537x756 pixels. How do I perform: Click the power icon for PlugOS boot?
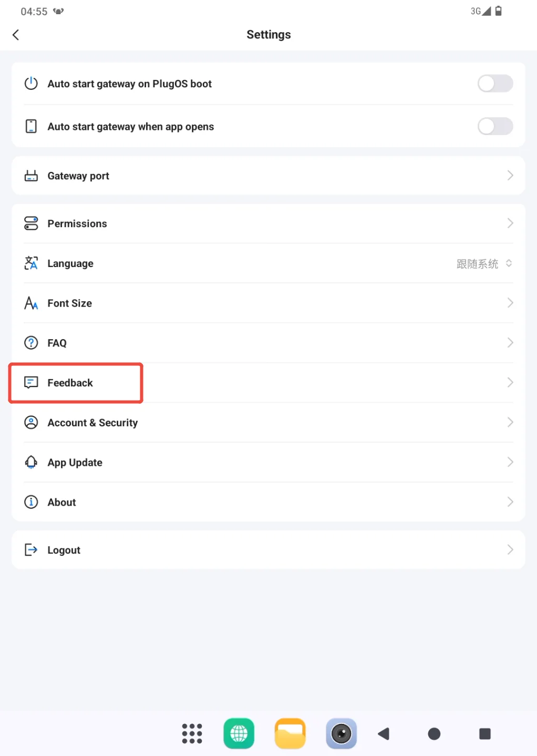click(31, 84)
